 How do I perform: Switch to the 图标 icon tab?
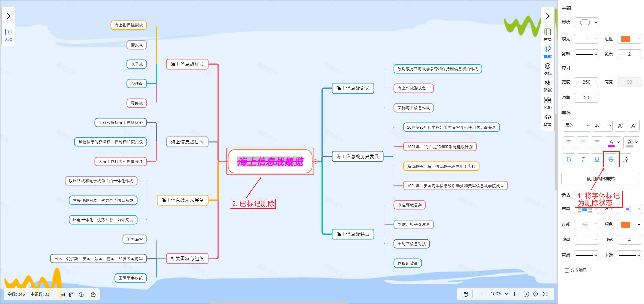[x=547, y=69]
